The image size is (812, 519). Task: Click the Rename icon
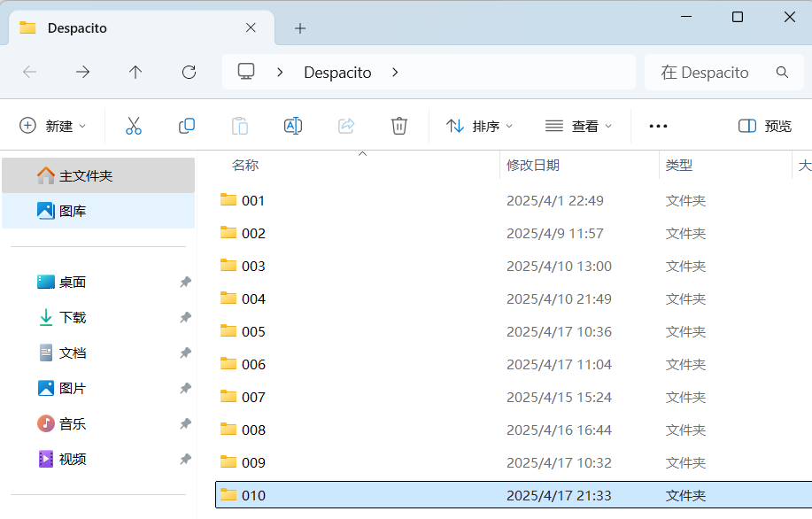click(x=293, y=126)
